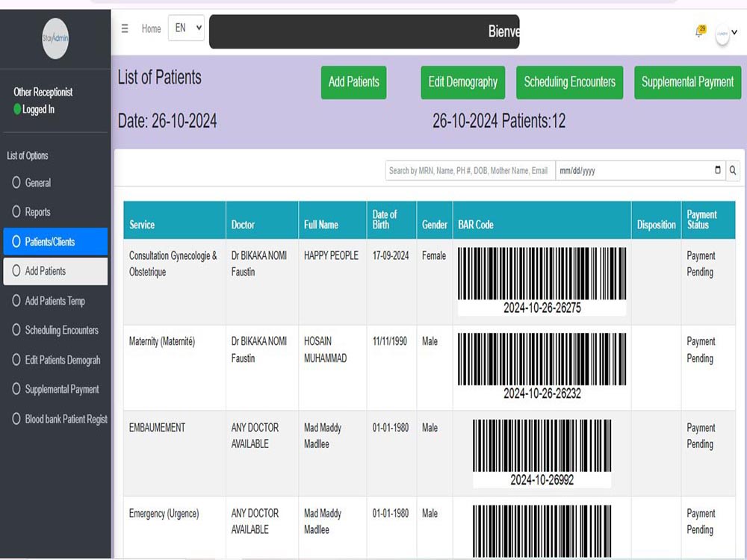Focus the search by MRN, Name field
The image size is (747, 560).
[470, 170]
